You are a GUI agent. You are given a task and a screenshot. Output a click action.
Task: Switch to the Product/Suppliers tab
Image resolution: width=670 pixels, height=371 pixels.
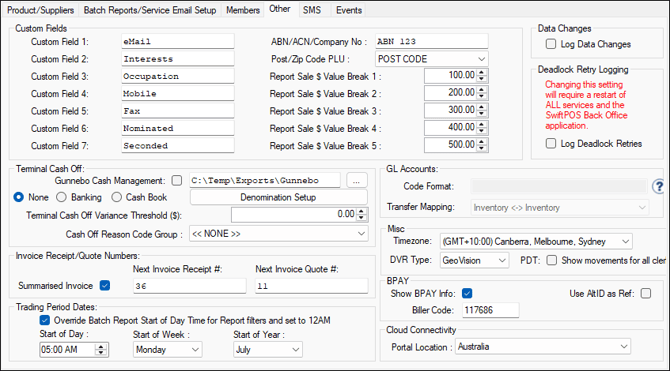[40, 10]
